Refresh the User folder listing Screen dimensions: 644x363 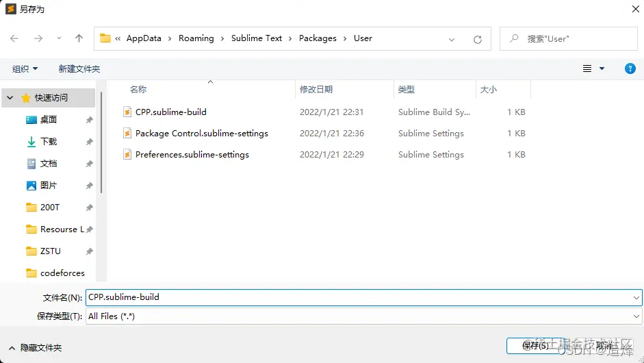(x=477, y=40)
